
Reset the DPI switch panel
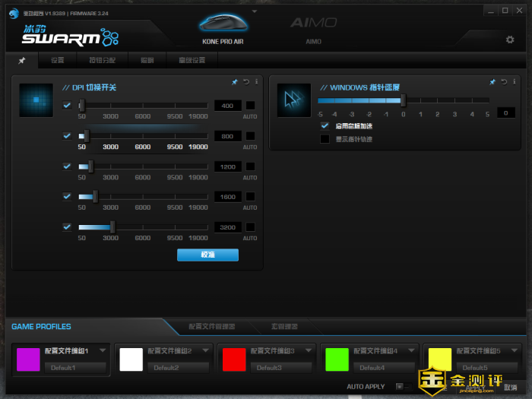pyautogui.click(x=246, y=81)
